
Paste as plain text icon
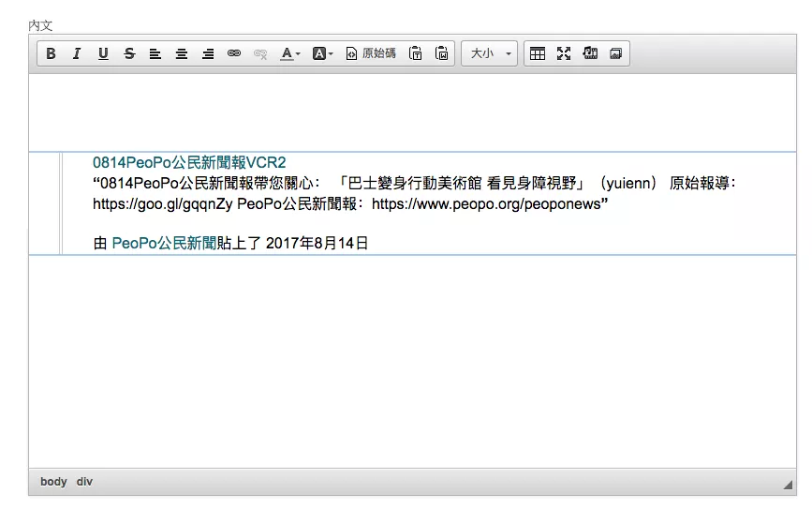415,53
